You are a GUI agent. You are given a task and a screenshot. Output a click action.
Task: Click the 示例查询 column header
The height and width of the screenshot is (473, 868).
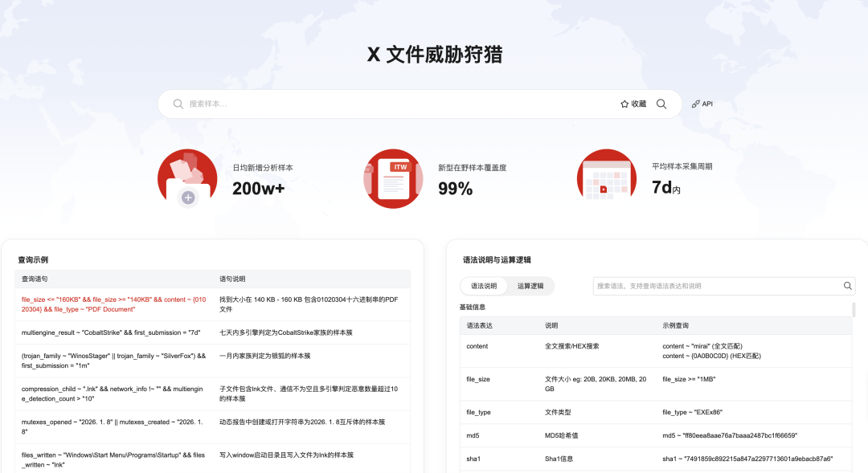click(675, 325)
